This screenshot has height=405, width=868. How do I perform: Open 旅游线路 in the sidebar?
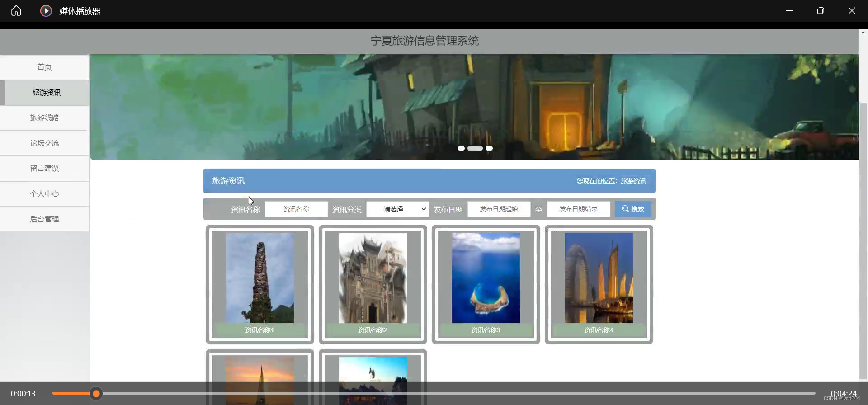pos(44,118)
